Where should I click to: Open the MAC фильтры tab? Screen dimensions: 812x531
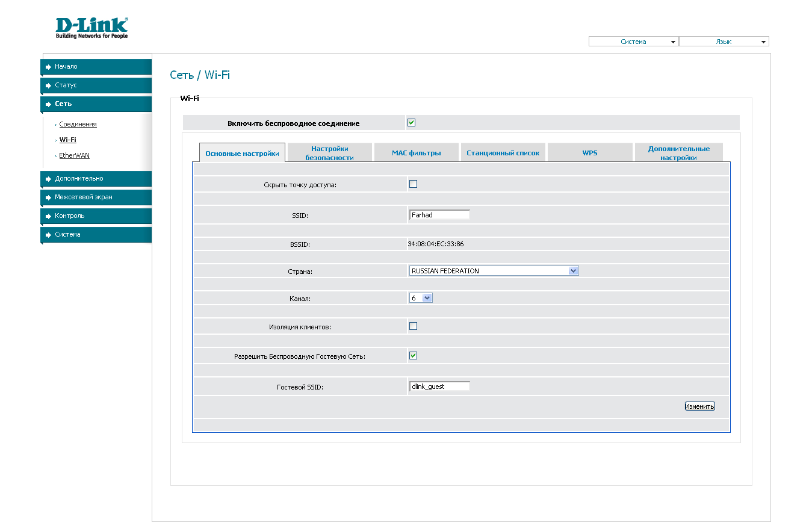pyautogui.click(x=417, y=153)
